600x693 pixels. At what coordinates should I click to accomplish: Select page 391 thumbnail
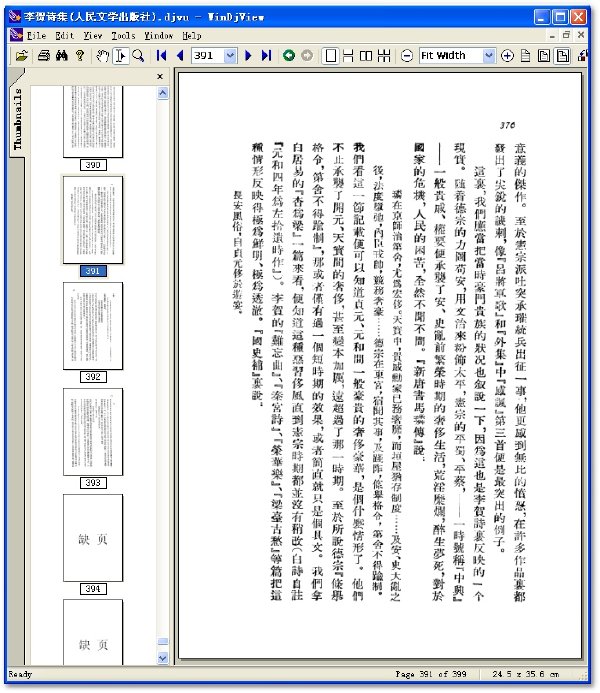coord(93,220)
